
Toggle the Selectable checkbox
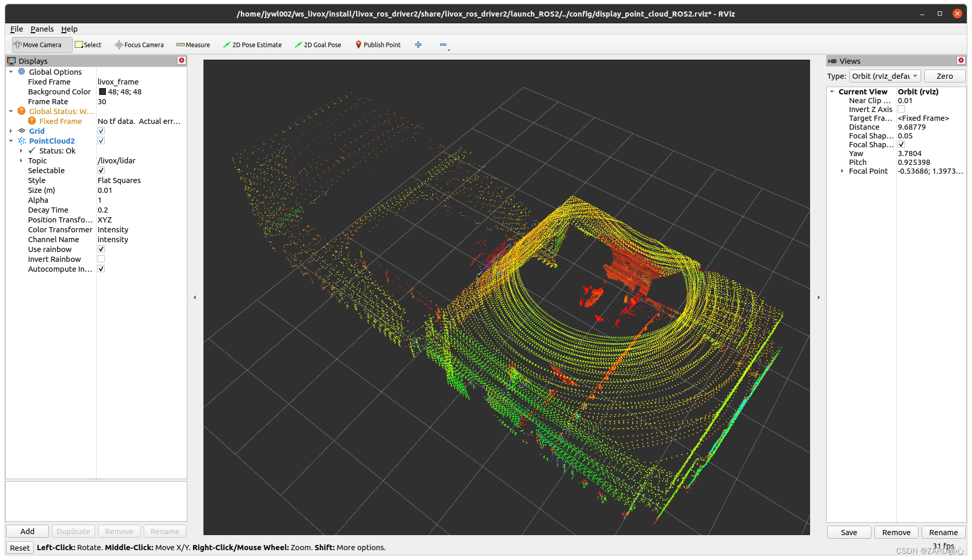tap(101, 170)
